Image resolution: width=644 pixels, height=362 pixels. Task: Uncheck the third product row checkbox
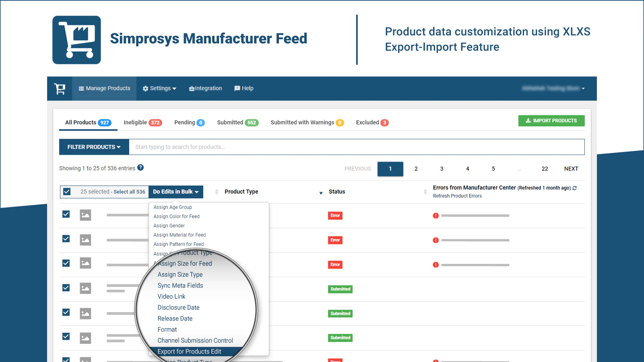coord(66,263)
